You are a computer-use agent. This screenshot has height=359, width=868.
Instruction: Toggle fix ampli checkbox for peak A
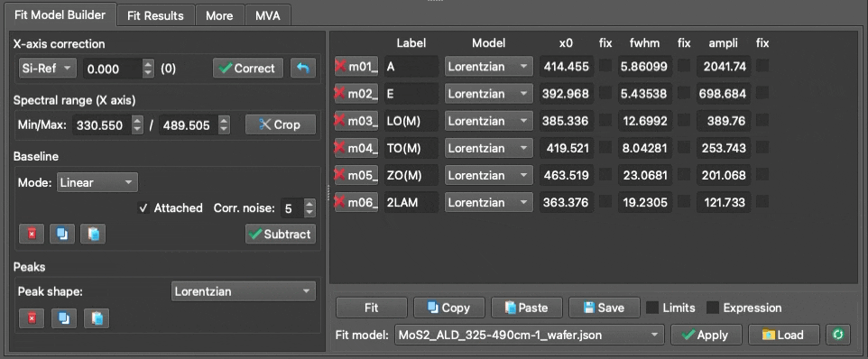(x=762, y=66)
